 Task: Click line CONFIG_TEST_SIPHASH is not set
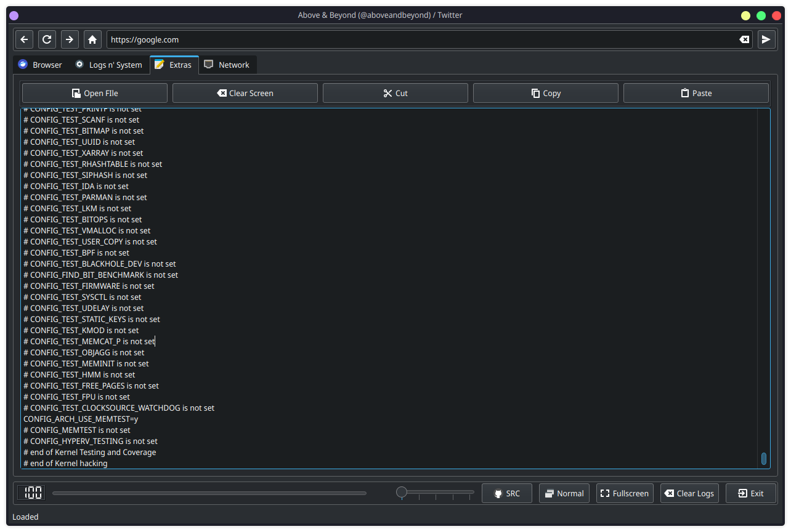(86, 175)
